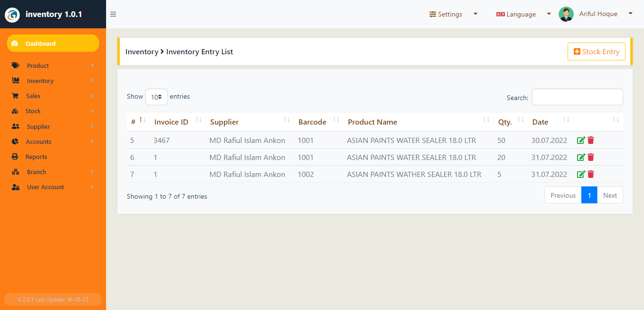Image resolution: width=644 pixels, height=310 pixels.
Task: Expand the Product sidebar menu
Action: (x=53, y=66)
